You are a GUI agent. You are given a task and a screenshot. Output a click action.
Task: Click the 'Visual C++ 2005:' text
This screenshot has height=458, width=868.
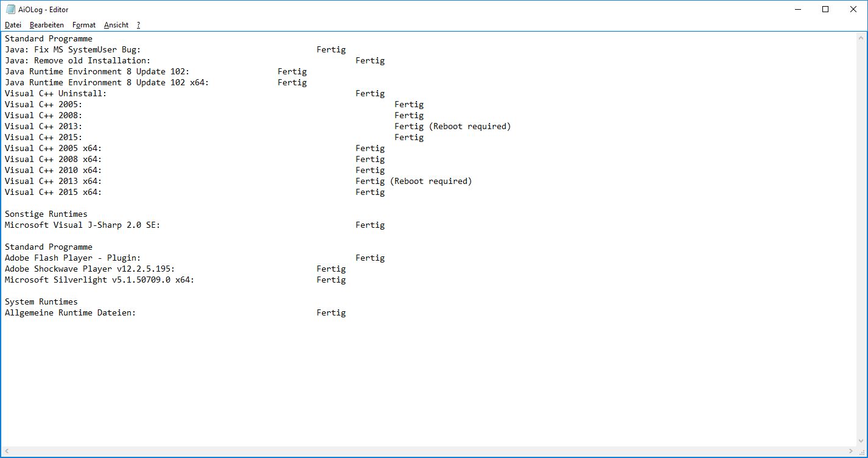tap(43, 105)
